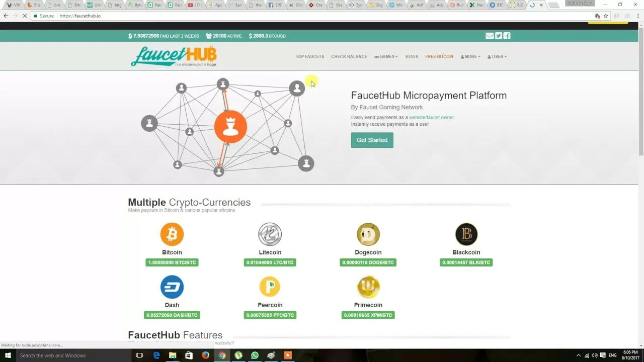Open TOP FAUCETS menu item
Screen dimensions: 644x362
point(310,57)
